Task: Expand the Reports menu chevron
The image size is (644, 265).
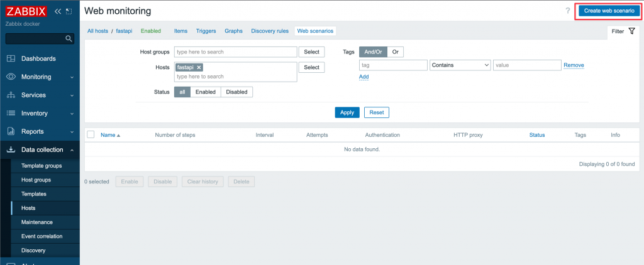Action: (x=72, y=132)
